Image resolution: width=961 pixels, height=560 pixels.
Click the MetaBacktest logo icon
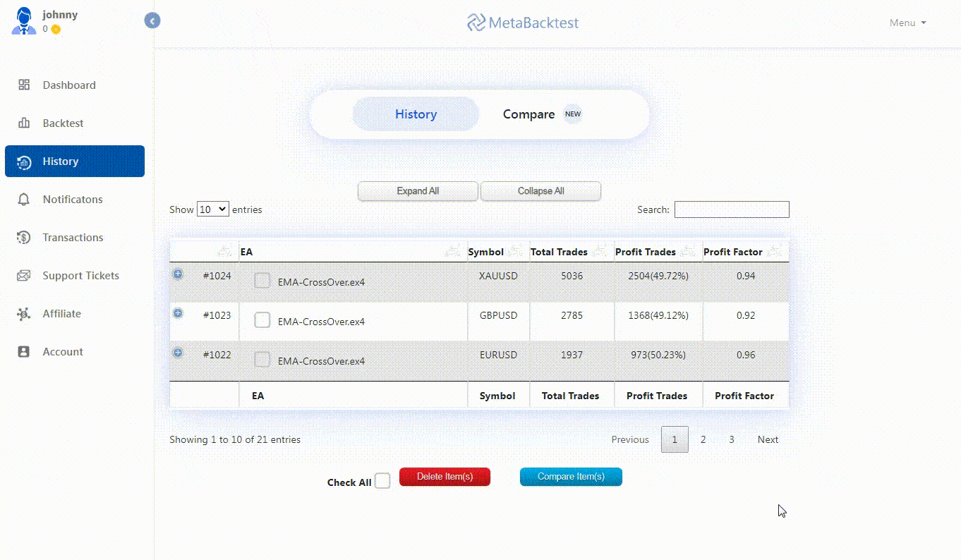476,22
